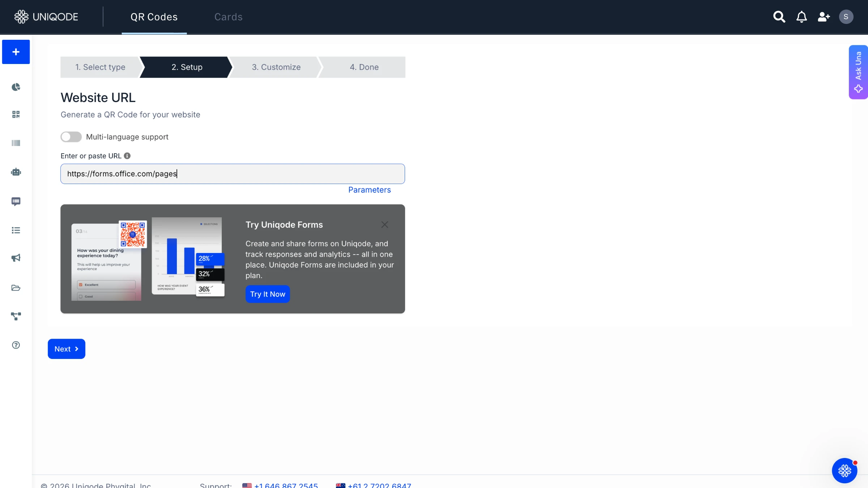Open the barcode sidebar icon

[16, 143]
